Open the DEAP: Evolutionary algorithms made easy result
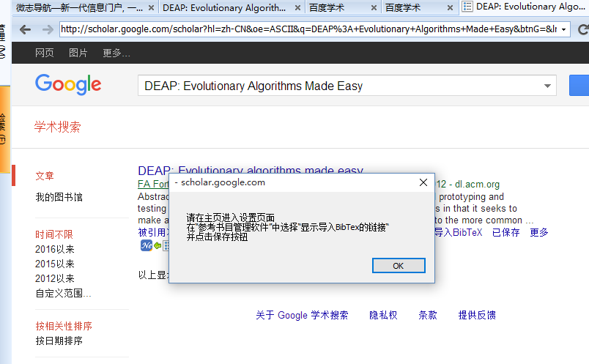 [x=251, y=170]
